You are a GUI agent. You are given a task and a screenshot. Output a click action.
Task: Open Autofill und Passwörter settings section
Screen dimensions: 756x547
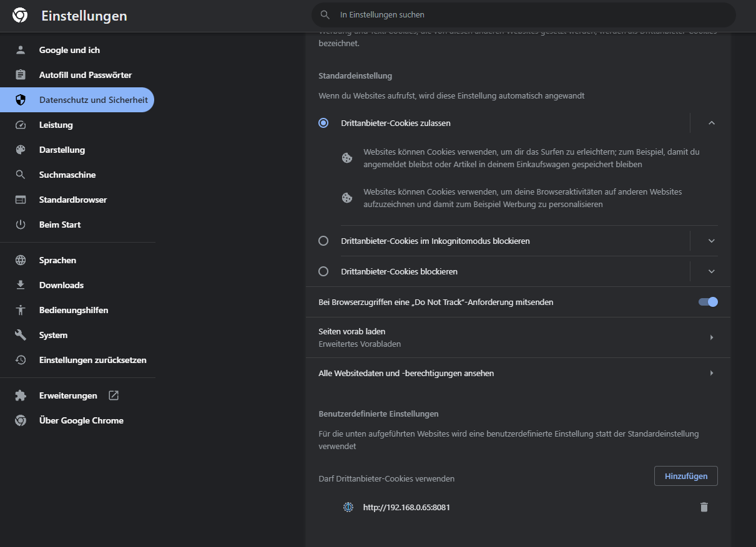[x=85, y=75]
